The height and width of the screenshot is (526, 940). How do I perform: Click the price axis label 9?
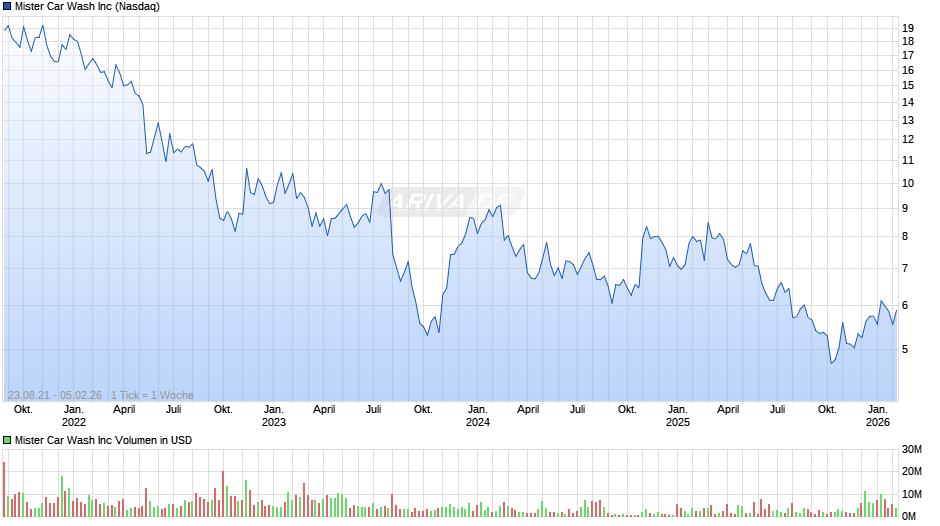coord(905,209)
